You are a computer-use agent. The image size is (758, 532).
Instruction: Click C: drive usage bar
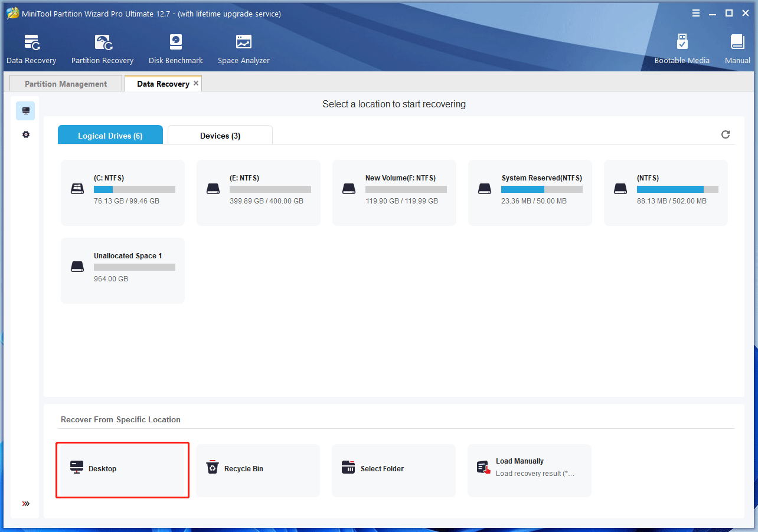coord(135,189)
